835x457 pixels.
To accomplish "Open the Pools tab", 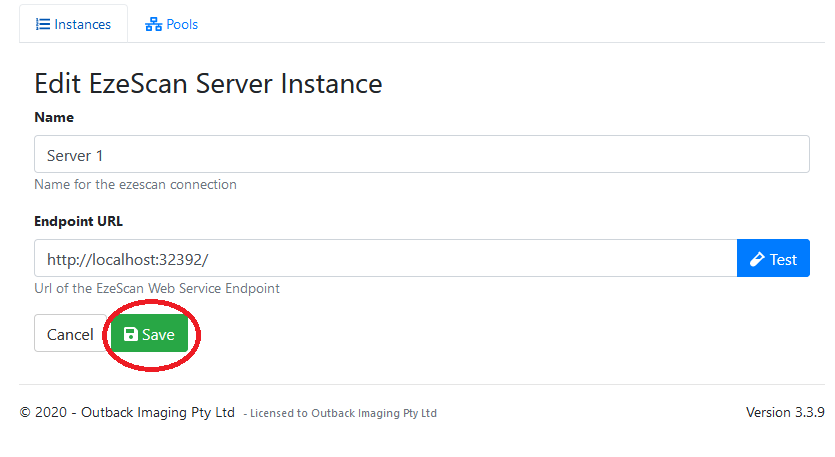I will [172, 24].
